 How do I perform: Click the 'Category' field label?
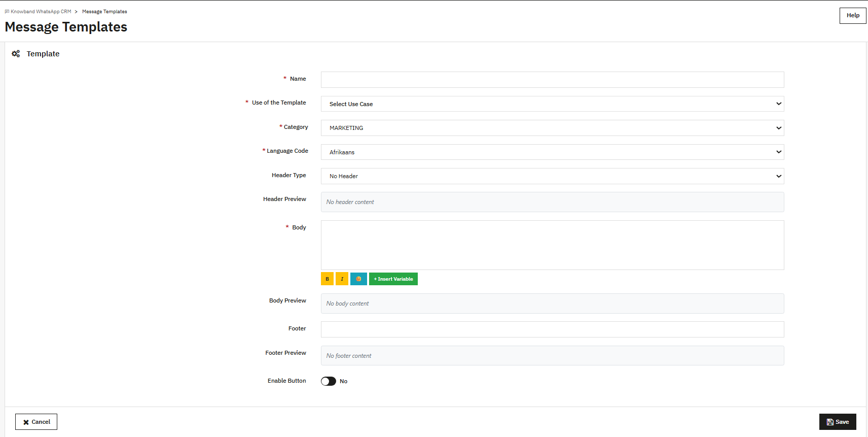[x=296, y=127]
